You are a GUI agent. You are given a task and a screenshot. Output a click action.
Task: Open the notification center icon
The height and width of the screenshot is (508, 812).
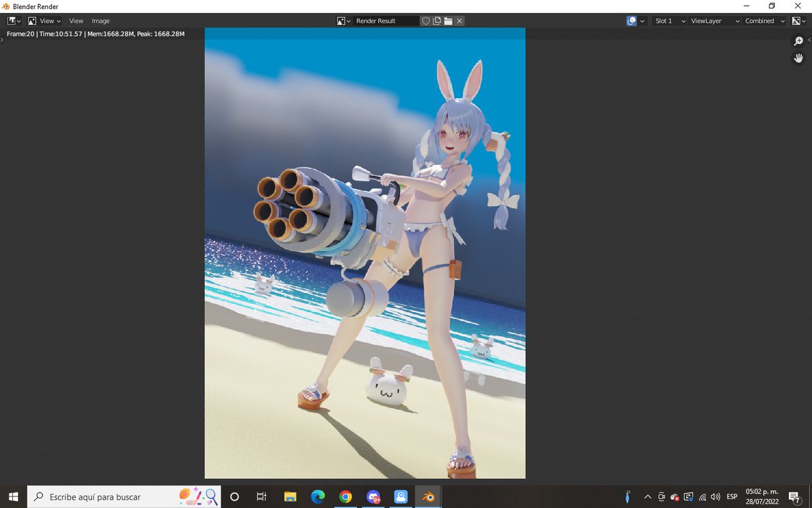(x=794, y=496)
